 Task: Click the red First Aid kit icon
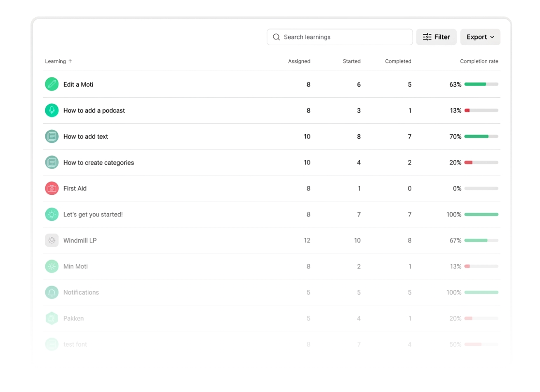click(x=52, y=188)
